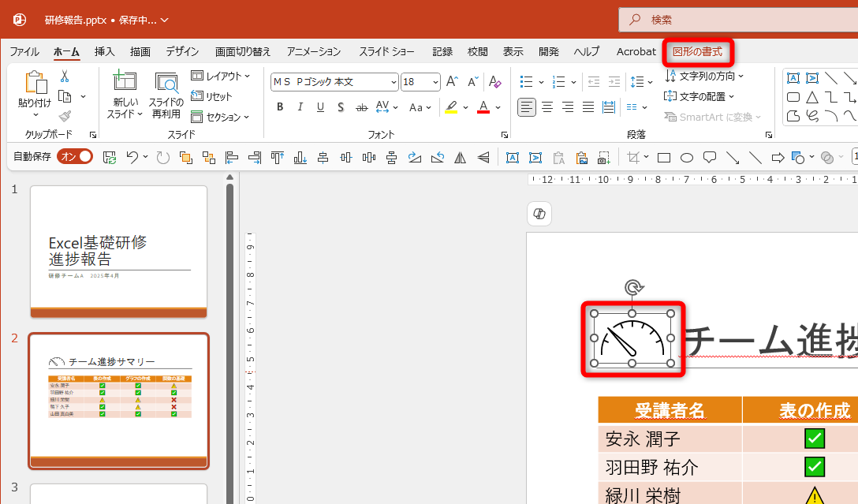858x504 pixels.
Task: Apply strikethrough to the text
Action: pos(361,106)
